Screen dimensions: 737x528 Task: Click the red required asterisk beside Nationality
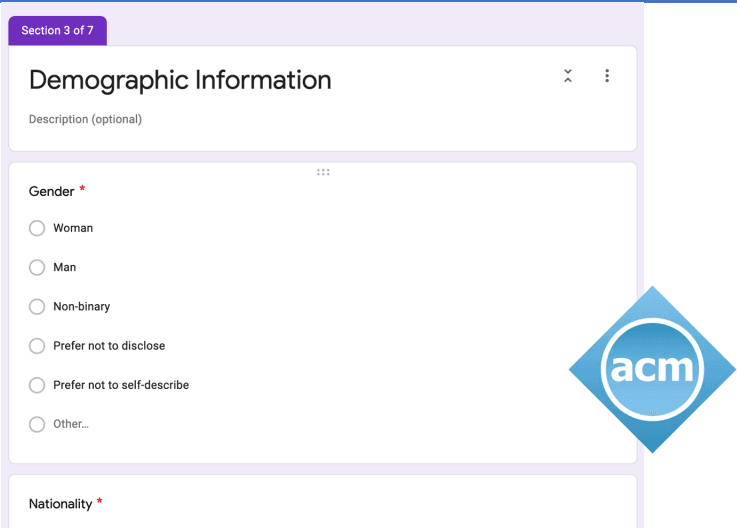pyautogui.click(x=100, y=503)
